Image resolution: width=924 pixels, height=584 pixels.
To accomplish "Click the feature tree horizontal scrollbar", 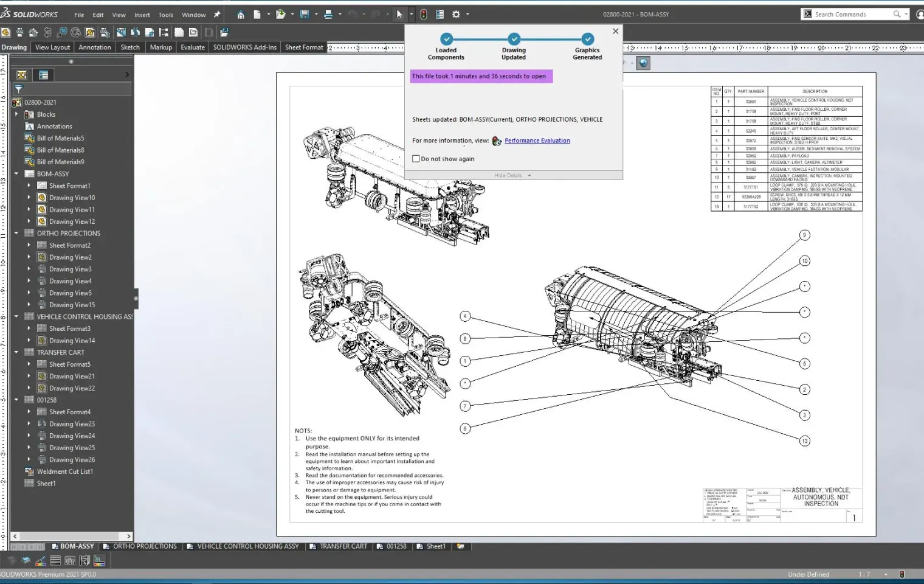I will pos(72,537).
